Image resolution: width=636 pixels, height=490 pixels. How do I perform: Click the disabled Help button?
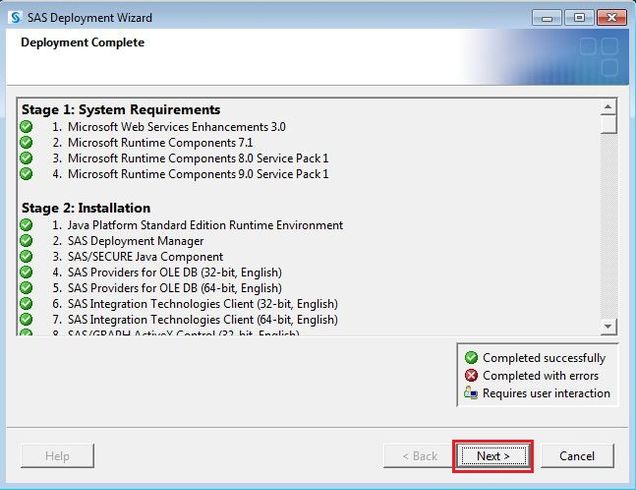pyautogui.click(x=57, y=456)
